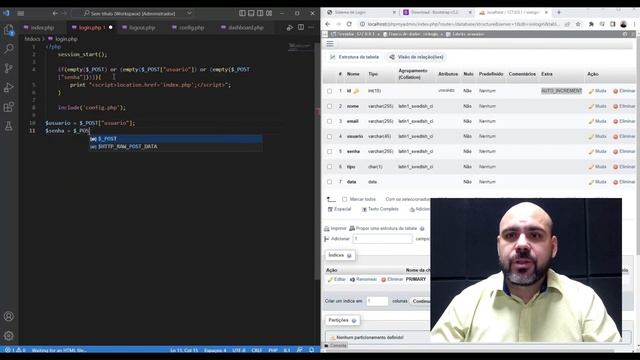Click Elimina for the data column
This screenshot has height=360, width=640.
pos(624,182)
